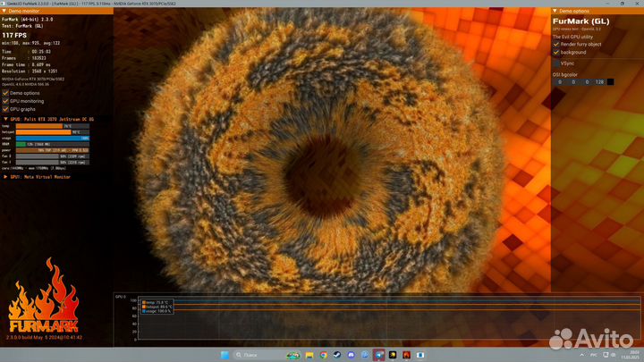The width and height of the screenshot is (644, 362).
Task: Enable the VSync checkbox
Action: [555, 63]
